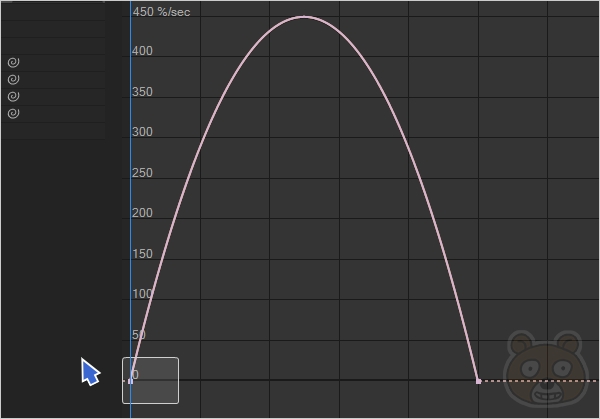Click the peak of the pink speed curve
Screen dimensions: 600x419
[304, 17]
